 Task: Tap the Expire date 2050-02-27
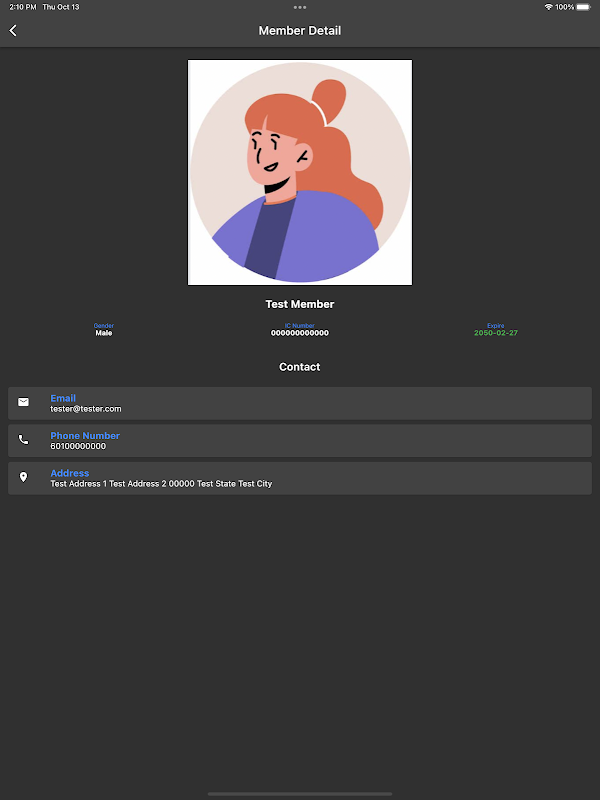point(496,333)
